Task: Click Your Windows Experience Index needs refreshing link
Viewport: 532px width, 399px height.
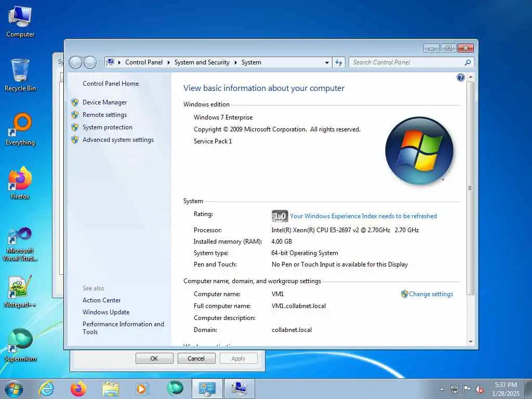Action: (x=363, y=216)
